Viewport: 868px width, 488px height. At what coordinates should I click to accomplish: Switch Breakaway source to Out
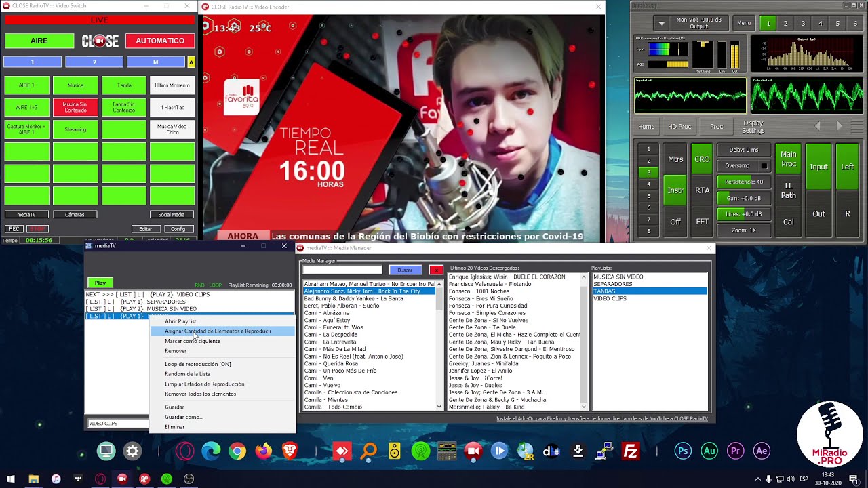(818, 213)
